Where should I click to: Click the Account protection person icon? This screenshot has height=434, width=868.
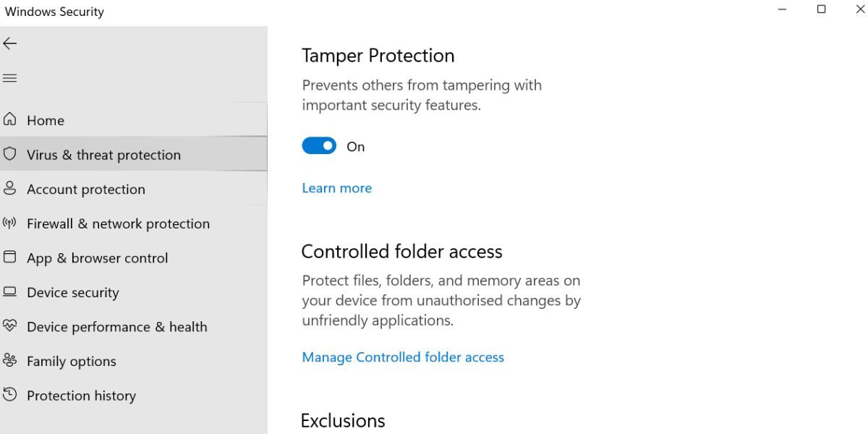(x=10, y=189)
